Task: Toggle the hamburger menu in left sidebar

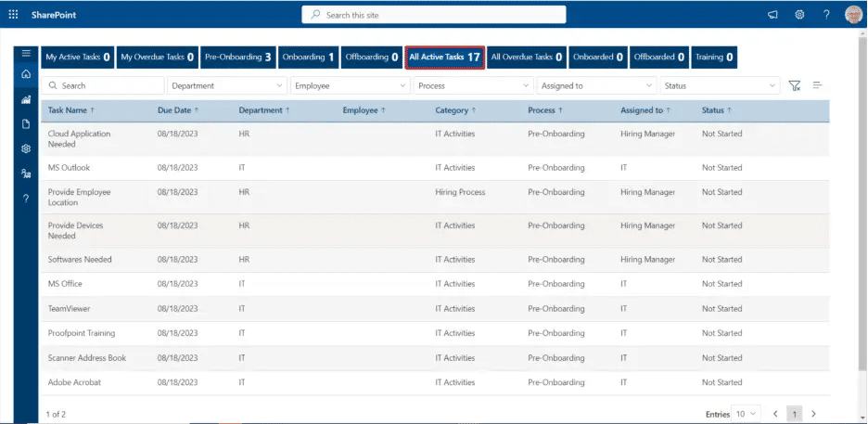Action: pyautogui.click(x=26, y=54)
